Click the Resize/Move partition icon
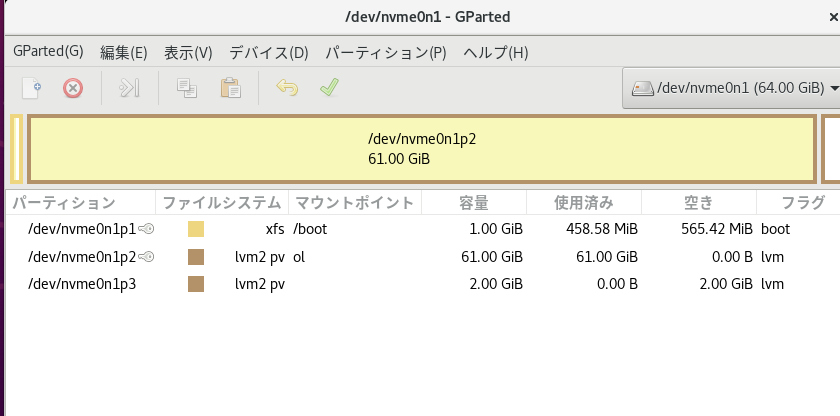Screen dimensions: 840x416 (x=129, y=88)
